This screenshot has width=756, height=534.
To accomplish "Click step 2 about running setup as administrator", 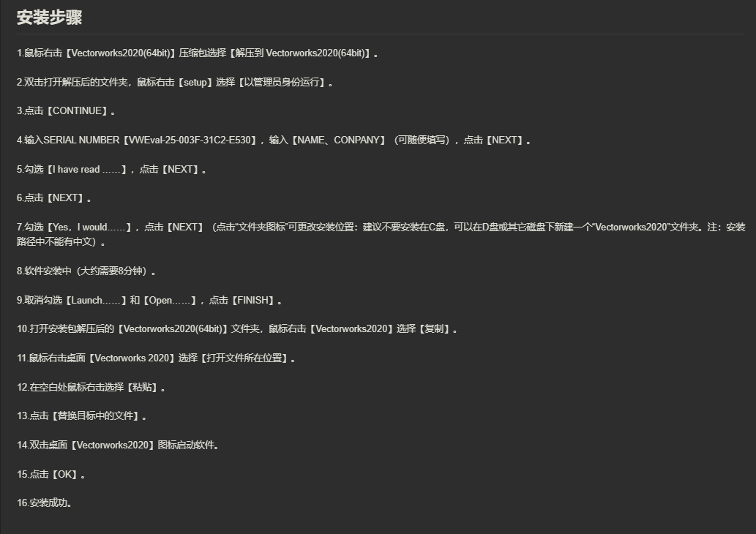I will pyautogui.click(x=175, y=82).
